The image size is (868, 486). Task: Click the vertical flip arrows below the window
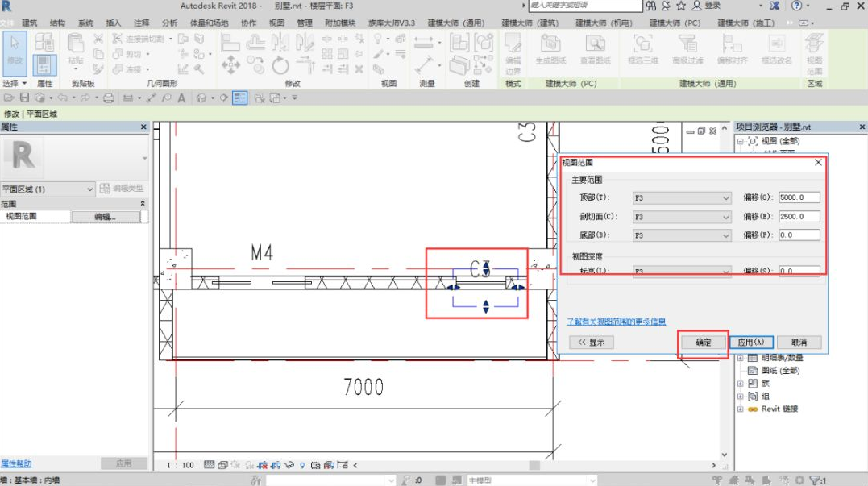click(x=485, y=306)
